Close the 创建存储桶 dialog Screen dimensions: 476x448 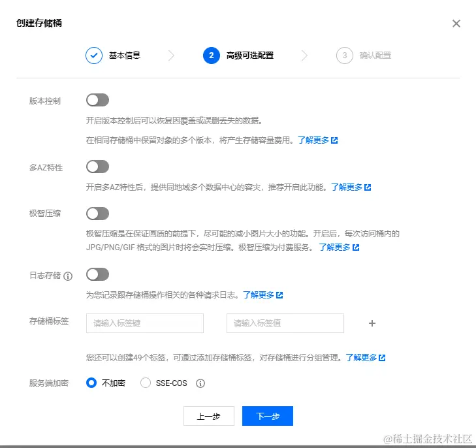(x=456, y=24)
